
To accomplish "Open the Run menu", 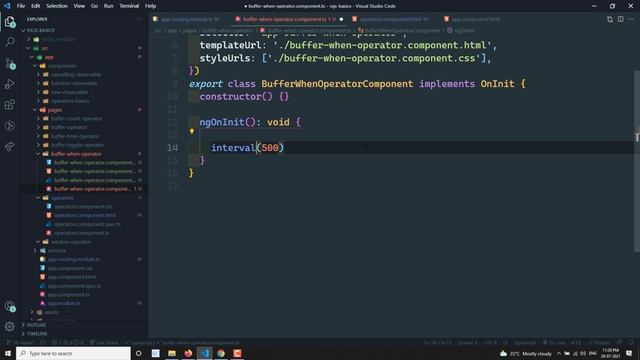I will pyautogui.click(x=109, y=6).
